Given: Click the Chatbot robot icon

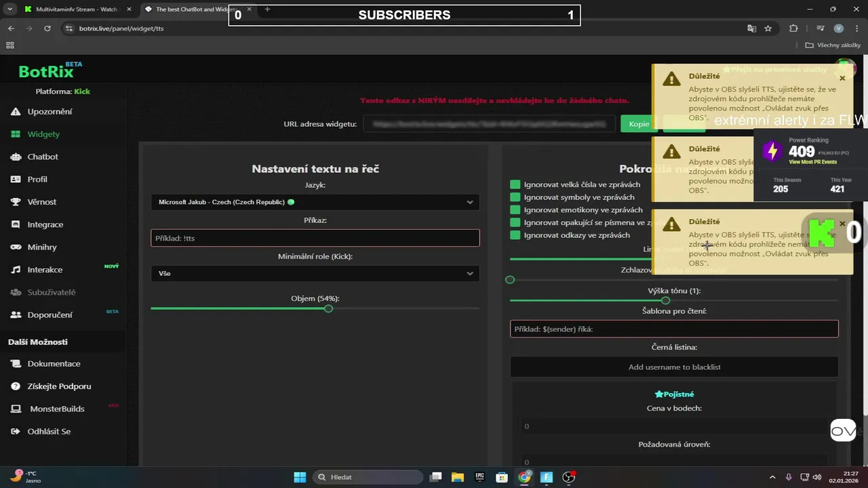Looking at the screenshot, I should [16, 157].
